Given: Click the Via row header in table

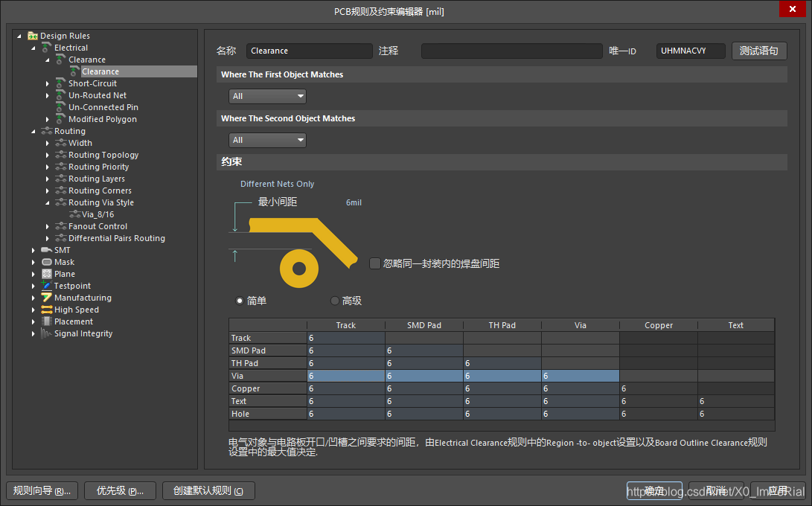Looking at the screenshot, I should point(268,376).
